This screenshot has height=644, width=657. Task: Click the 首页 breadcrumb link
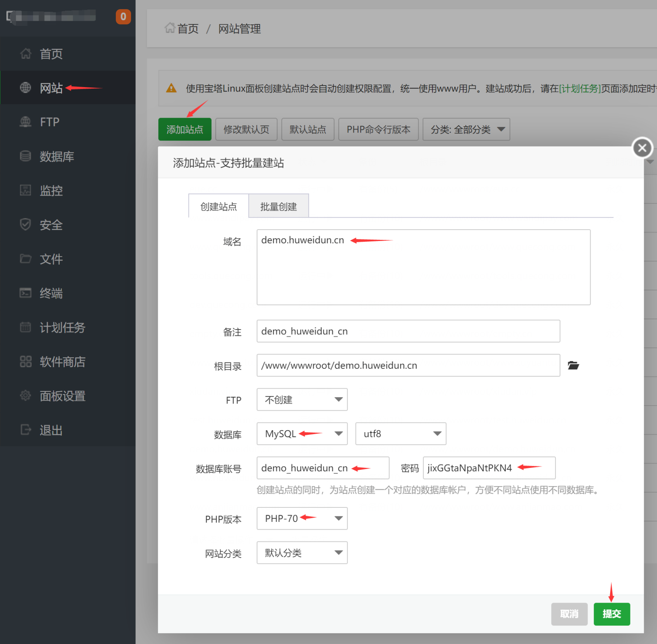pyautogui.click(x=188, y=28)
